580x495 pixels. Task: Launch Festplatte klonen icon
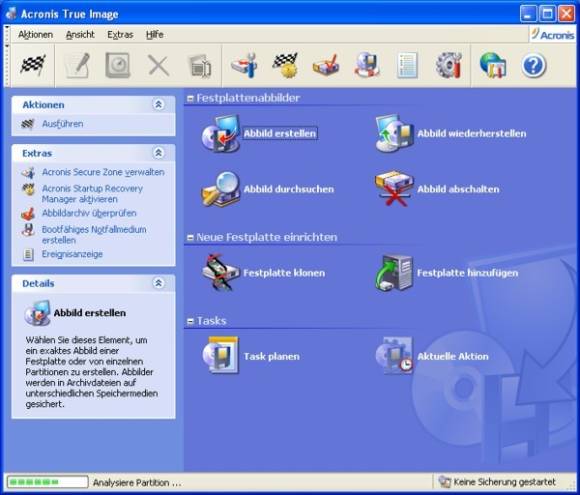221,273
